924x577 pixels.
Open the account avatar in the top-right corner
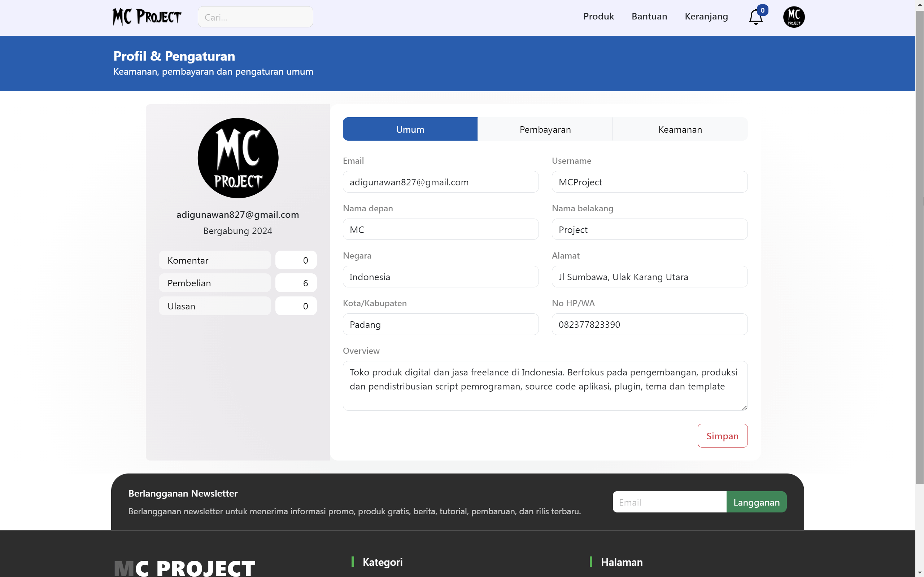[x=794, y=17]
